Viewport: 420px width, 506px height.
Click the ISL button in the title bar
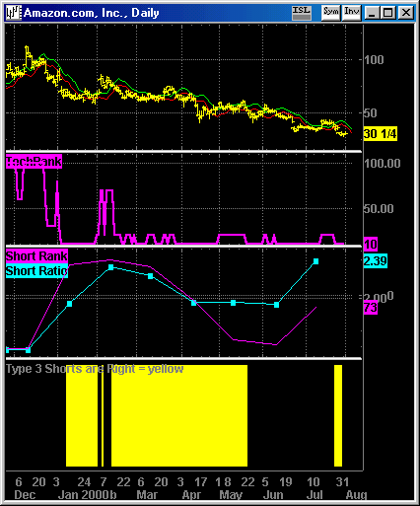coord(302,13)
